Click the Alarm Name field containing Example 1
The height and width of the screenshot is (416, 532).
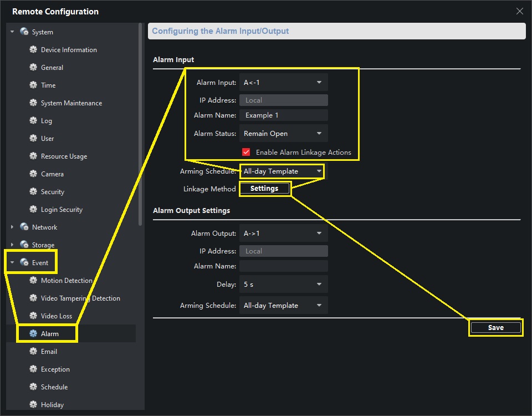point(283,115)
